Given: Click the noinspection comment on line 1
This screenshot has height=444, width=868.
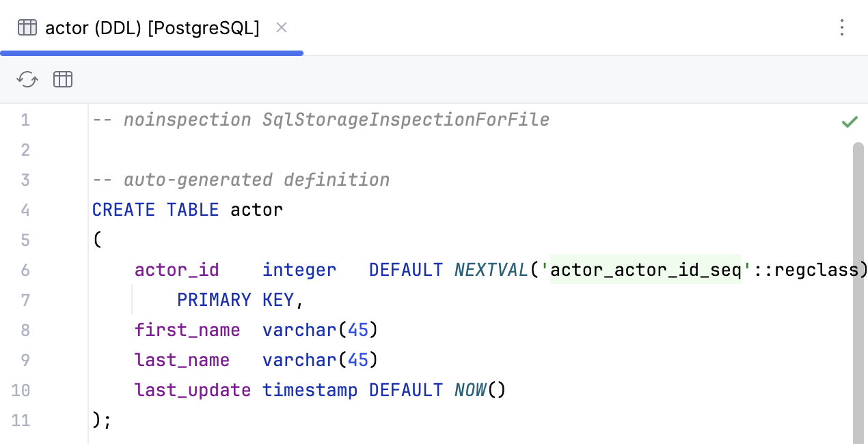Looking at the screenshot, I should [x=320, y=120].
